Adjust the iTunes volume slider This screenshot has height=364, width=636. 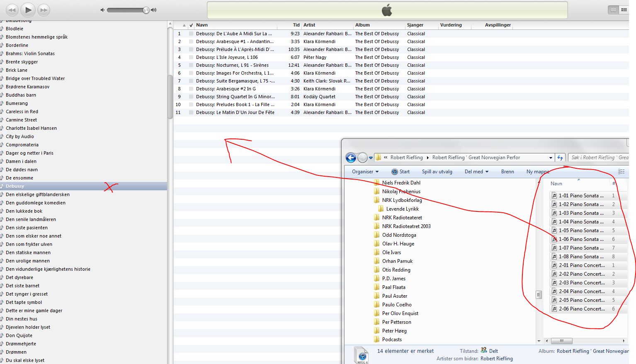click(x=146, y=10)
